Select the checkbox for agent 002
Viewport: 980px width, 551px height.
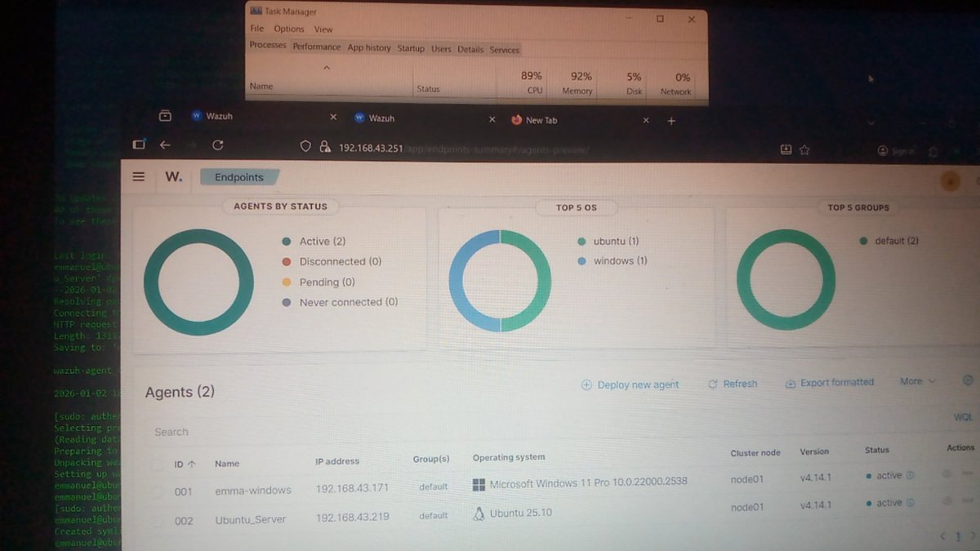point(157,520)
